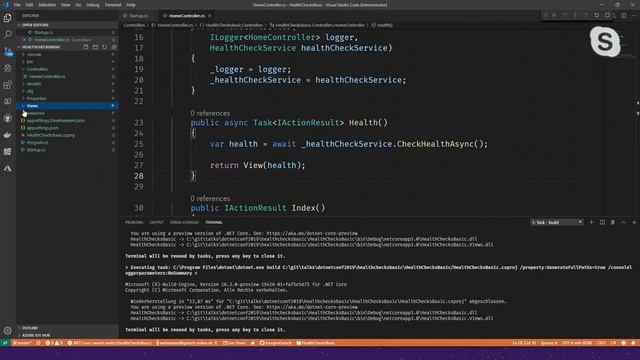Click New Folder icon in explorer header
This screenshot has height=360, width=640.
pos(95,47)
